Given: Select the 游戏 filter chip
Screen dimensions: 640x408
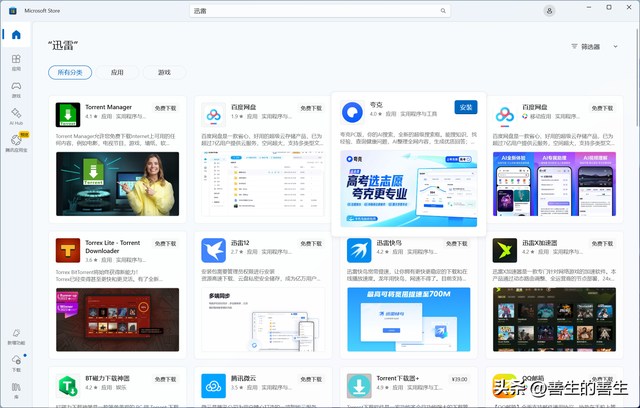Looking at the screenshot, I should coord(164,72).
